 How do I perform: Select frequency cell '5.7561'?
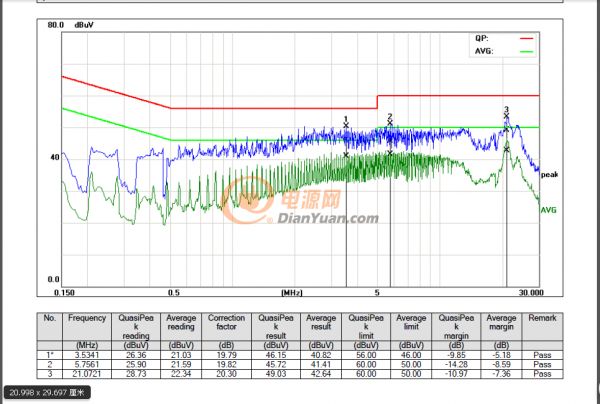click(x=88, y=364)
